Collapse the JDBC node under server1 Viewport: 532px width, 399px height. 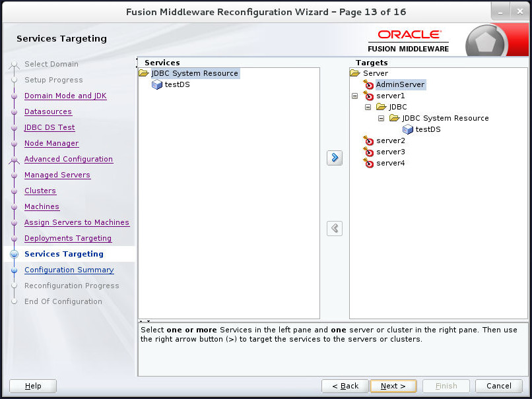click(x=368, y=107)
